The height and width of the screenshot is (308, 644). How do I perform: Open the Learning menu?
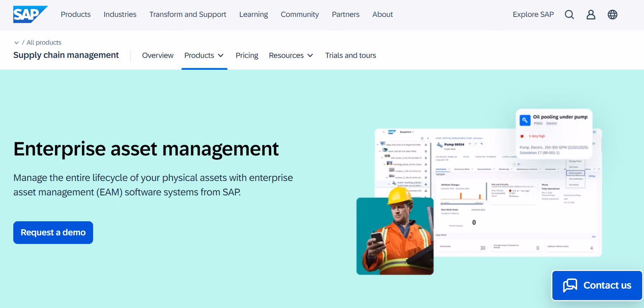click(x=254, y=14)
